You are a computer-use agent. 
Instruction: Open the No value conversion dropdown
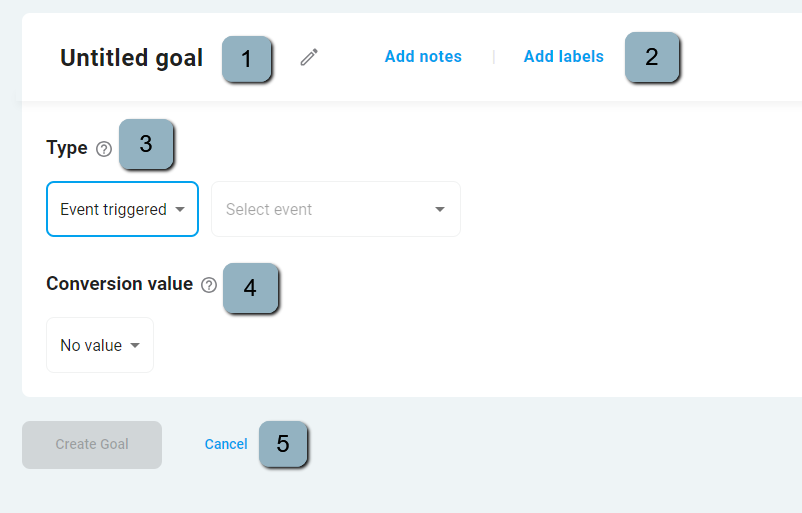[x=100, y=345]
